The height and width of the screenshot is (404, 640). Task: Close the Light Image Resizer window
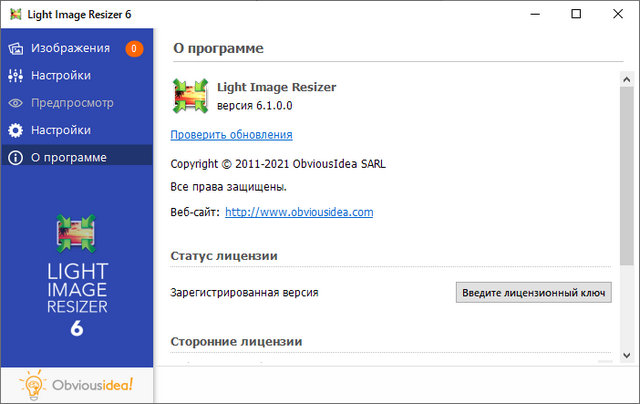[619, 14]
